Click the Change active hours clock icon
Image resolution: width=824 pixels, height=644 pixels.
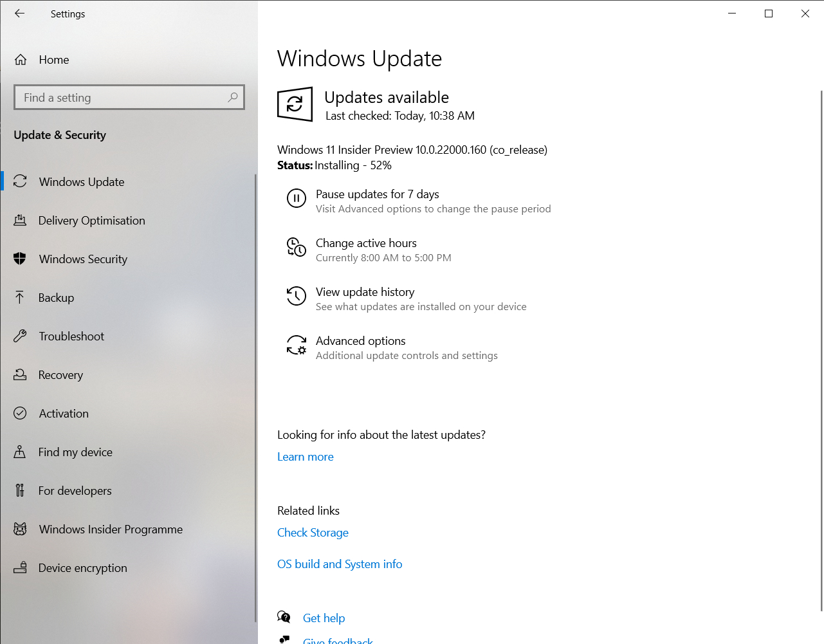pyautogui.click(x=297, y=247)
